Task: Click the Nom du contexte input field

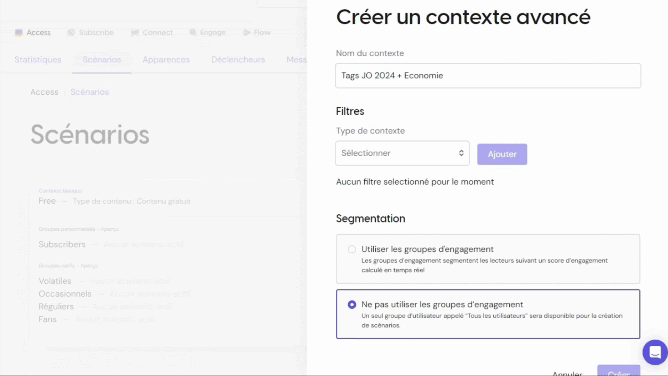Action: pos(488,76)
